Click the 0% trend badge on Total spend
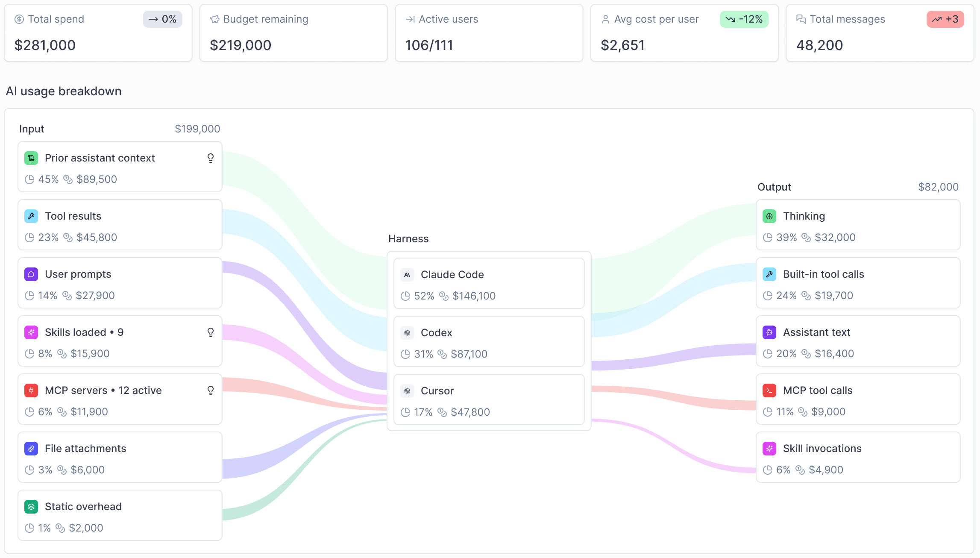This screenshot has width=980, height=558. pyautogui.click(x=162, y=19)
